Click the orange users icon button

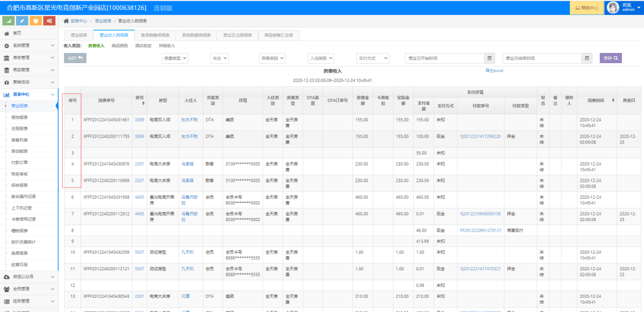click(36, 20)
